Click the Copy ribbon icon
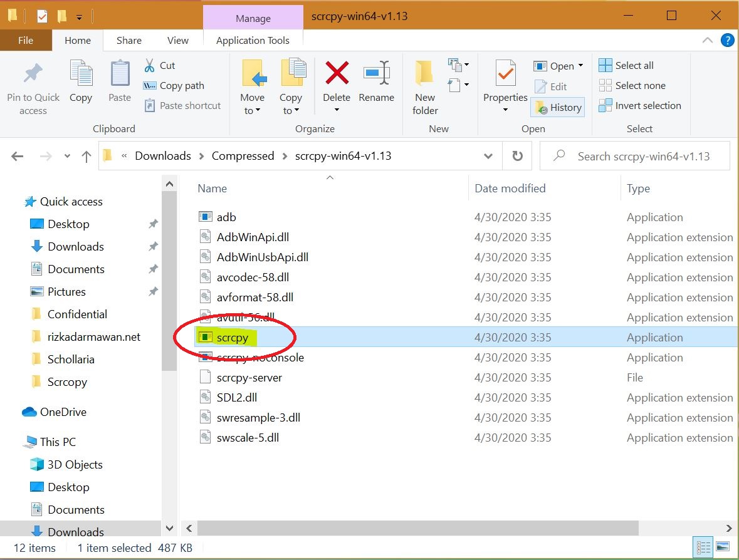 click(x=81, y=73)
